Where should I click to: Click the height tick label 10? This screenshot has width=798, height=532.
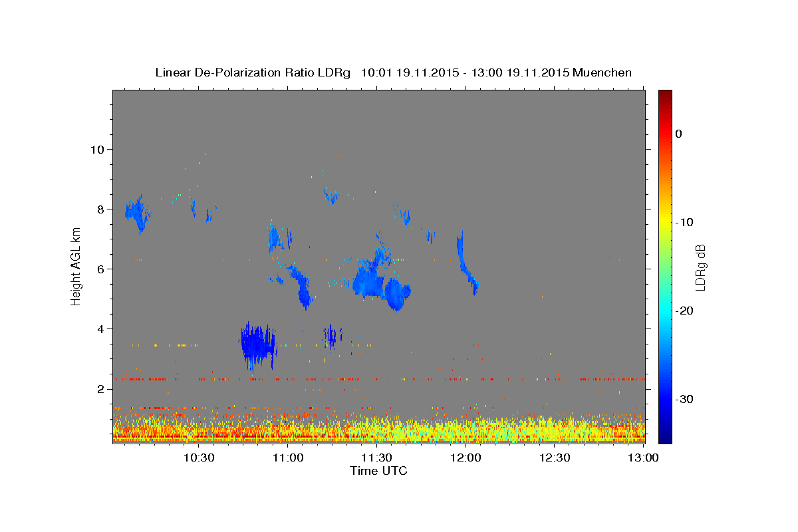point(99,149)
